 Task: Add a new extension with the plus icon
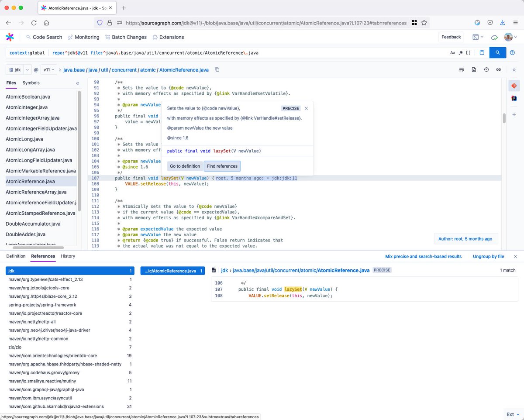click(514, 114)
